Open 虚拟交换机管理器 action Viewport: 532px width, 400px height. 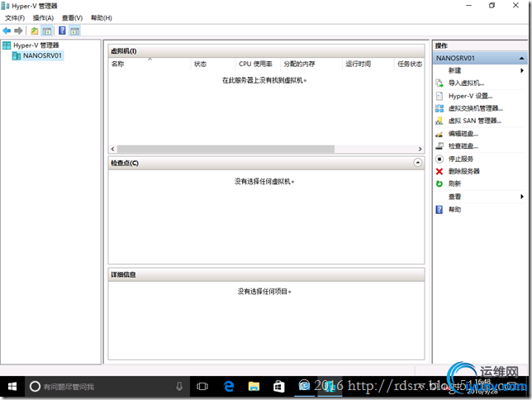click(x=476, y=108)
